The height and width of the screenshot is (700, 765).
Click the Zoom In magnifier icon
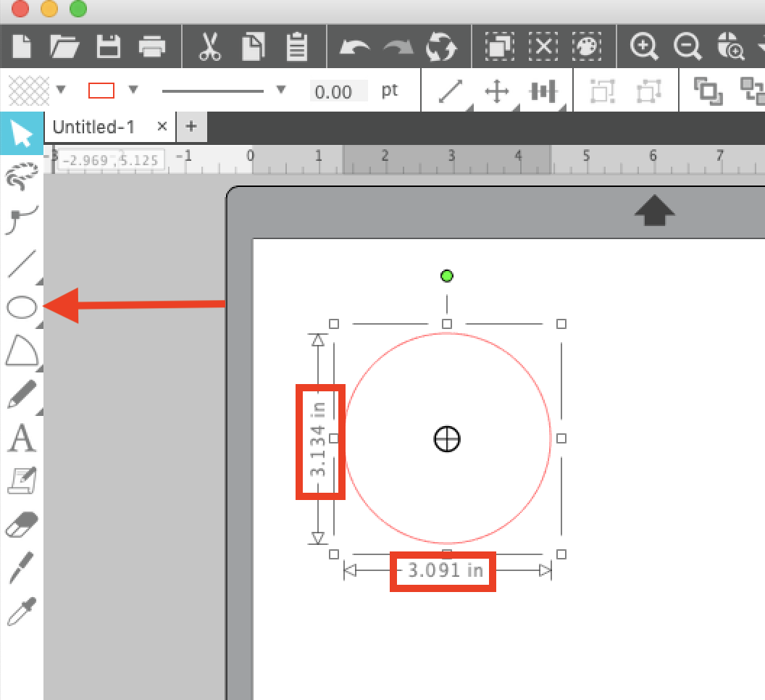[644, 46]
